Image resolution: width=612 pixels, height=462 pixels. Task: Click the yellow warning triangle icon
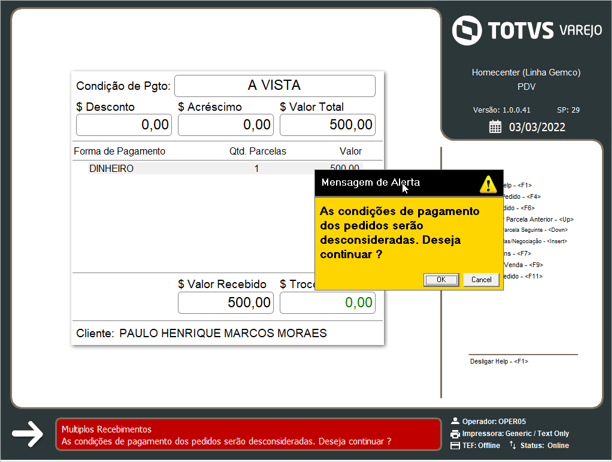[x=488, y=184]
